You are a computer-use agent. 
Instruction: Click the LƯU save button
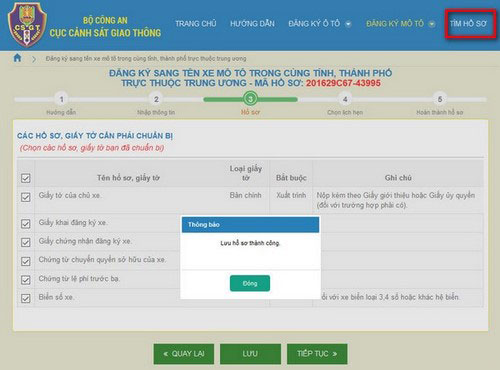[x=250, y=354]
